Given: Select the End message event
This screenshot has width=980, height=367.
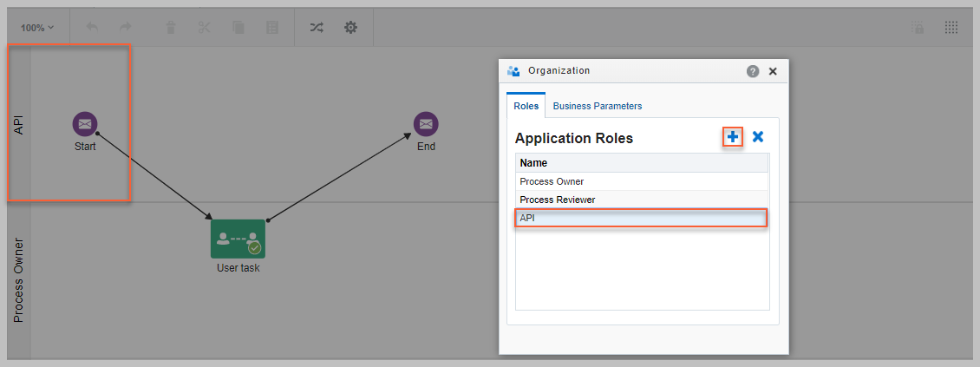Looking at the screenshot, I should [426, 124].
